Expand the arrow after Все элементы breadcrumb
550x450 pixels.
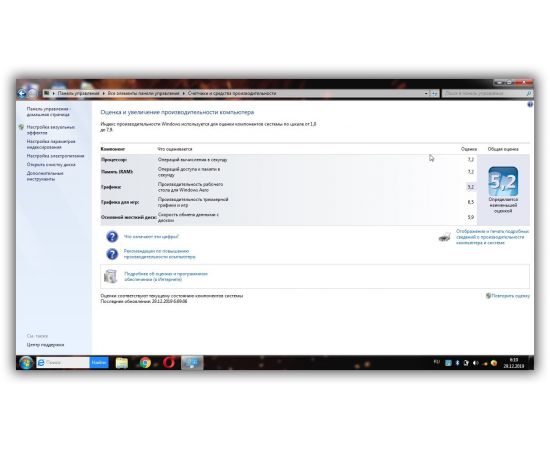(x=183, y=93)
